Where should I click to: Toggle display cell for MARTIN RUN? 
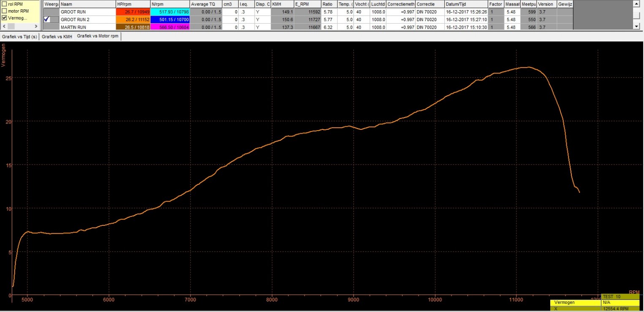51,27
